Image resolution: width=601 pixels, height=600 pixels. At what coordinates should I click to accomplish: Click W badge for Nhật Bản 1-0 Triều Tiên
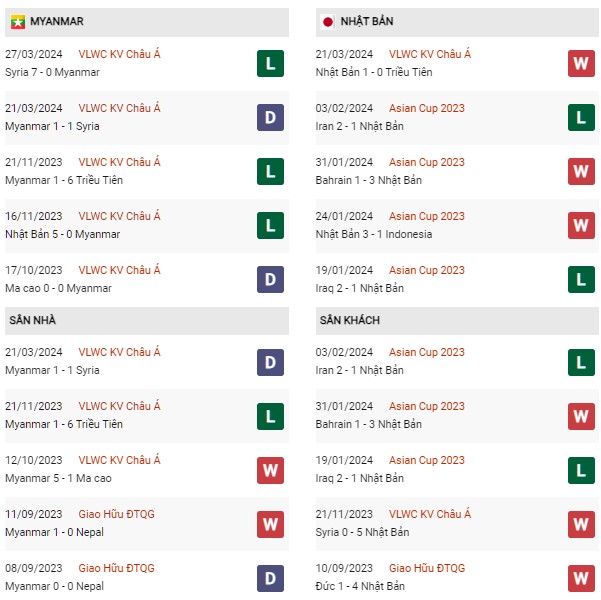(x=581, y=64)
